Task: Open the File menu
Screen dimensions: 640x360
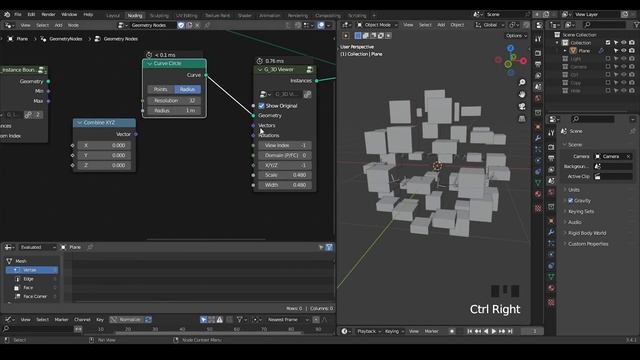Action: click(18, 14)
